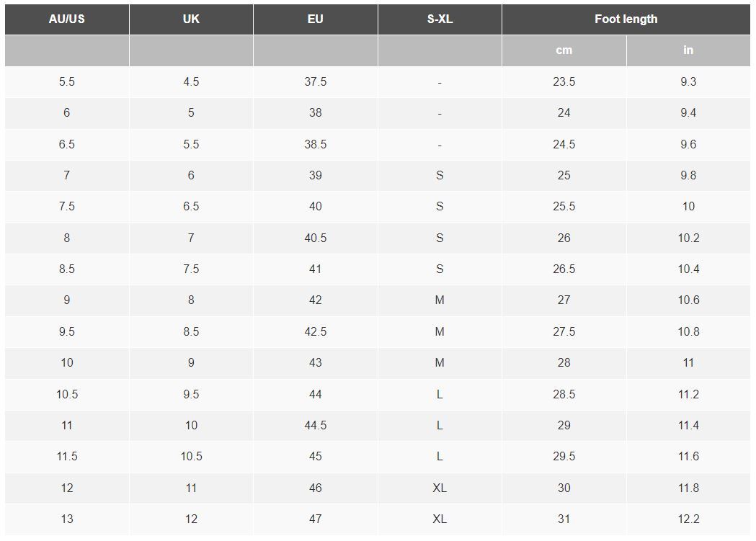The width and height of the screenshot is (756, 541).
Task: Click the AU/US 8.5 cell
Action: pos(67,269)
